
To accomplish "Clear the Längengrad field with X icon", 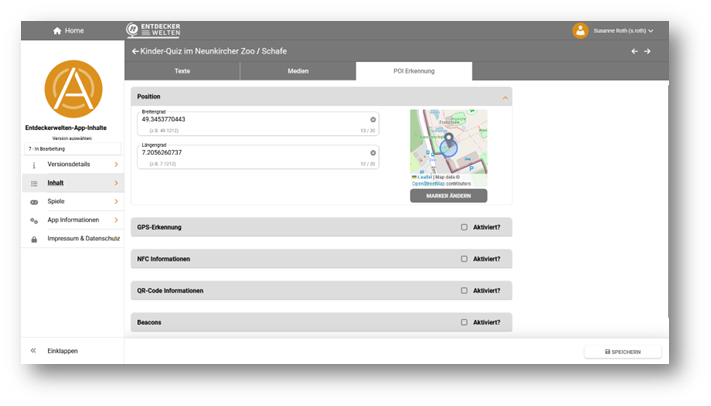I will pyautogui.click(x=373, y=153).
